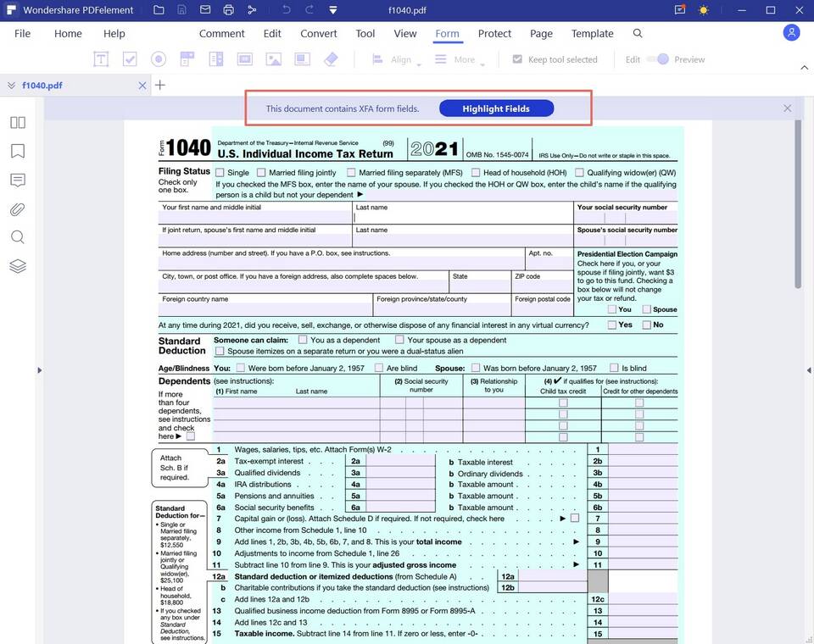Open the Comments panel in sidebar
Screen dimensions: 814x644
(18, 180)
